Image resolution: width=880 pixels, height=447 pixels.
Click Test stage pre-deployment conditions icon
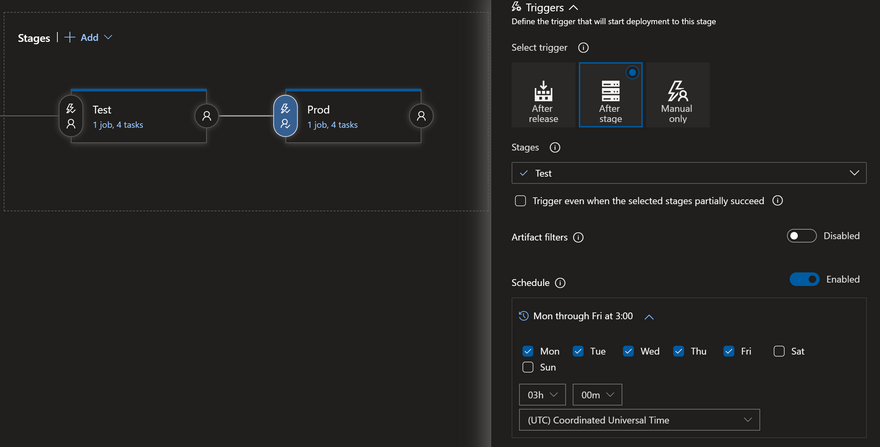coord(71,116)
